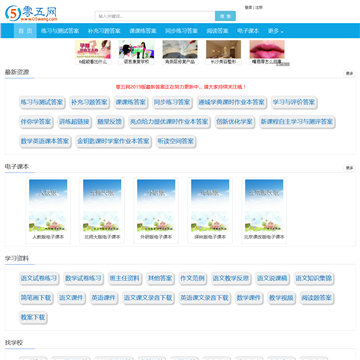Open the 电子课本 navigation menu item
This screenshot has width=360, height=360.
tap(248, 31)
